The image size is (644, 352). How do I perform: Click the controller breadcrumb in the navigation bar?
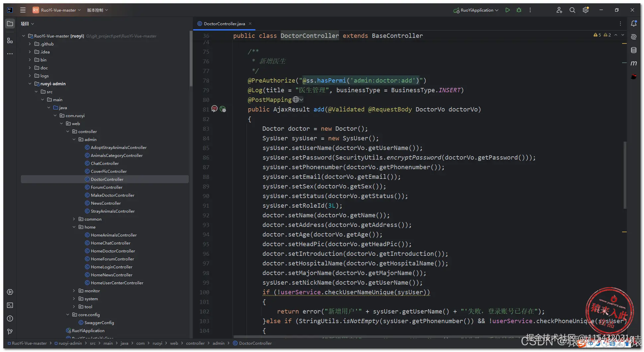195,343
